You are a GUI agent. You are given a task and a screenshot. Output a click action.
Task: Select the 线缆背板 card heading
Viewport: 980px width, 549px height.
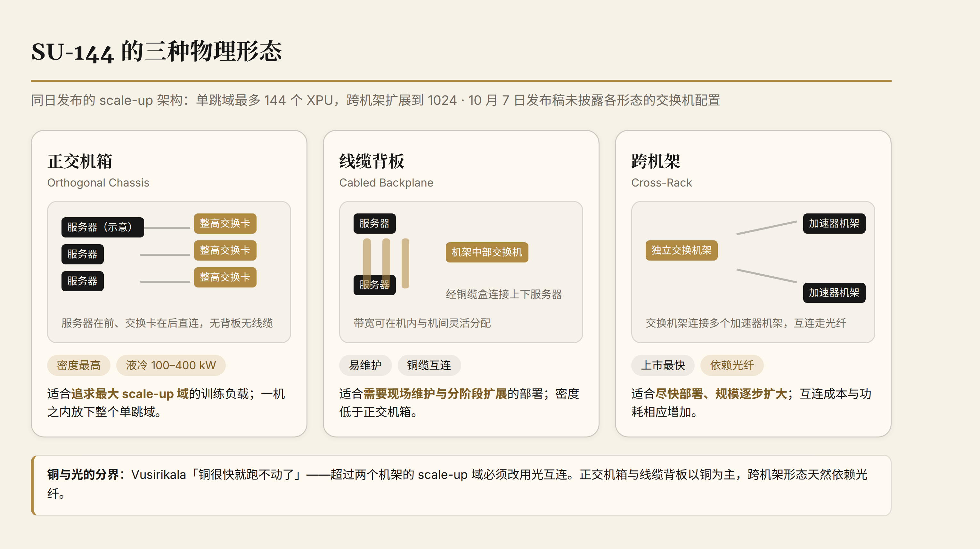click(x=372, y=161)
